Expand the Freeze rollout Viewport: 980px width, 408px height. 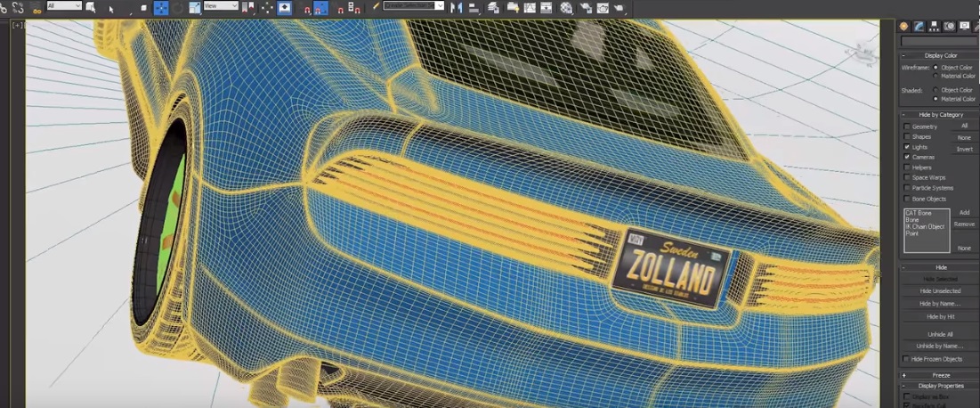[x=941, y=375]
